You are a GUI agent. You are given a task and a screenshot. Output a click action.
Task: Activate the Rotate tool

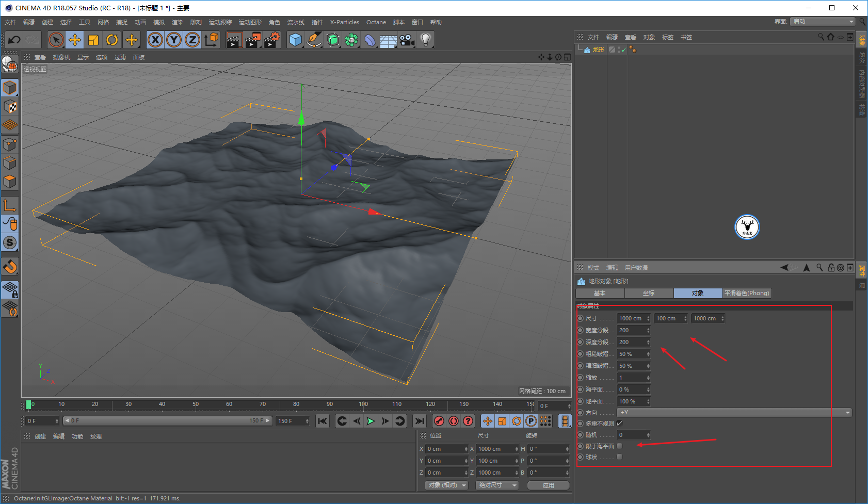[112, 40]
